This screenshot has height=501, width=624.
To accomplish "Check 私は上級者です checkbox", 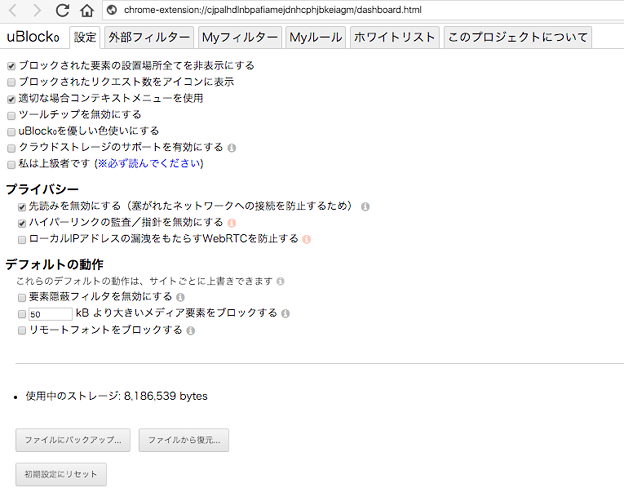I will point(11,164).
